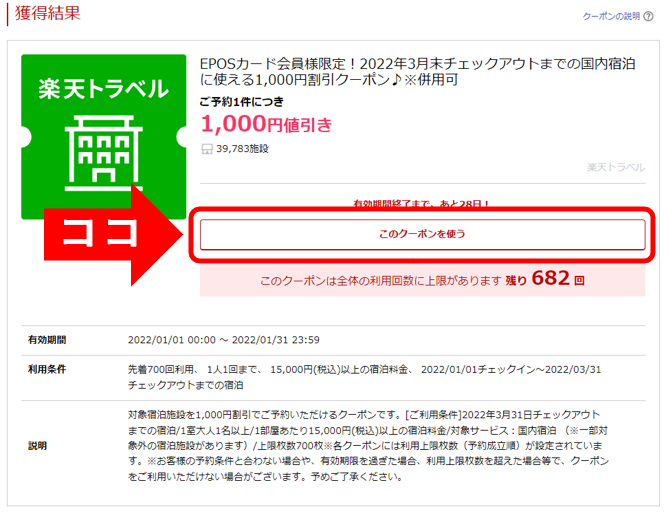Image resolution: width=670 pixels, height=513 pixels.
Task: Click the gray 楽天トラベル label
Action: 616,167
